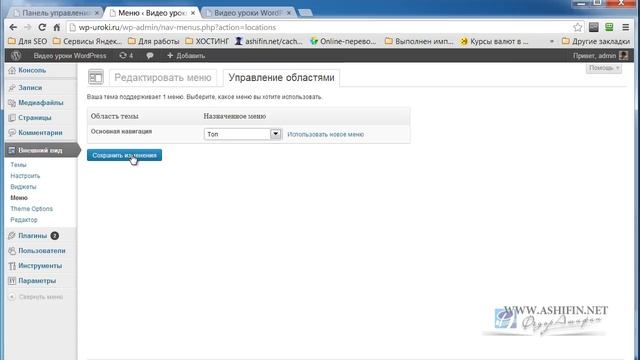Open the ashifin.net/cach bookmark

coord(269,41)
